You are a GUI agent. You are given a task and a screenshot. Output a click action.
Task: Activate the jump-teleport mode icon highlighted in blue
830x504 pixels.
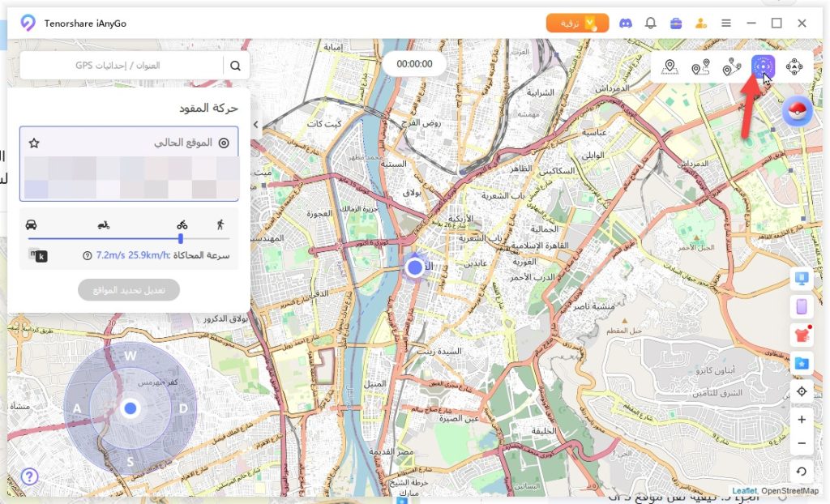[763, 66]
